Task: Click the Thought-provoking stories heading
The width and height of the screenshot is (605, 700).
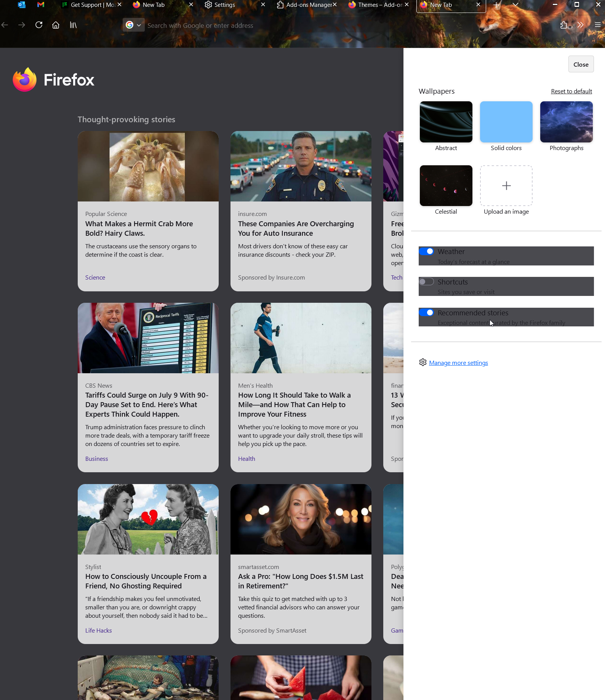Action: click(x=126, y=120)
